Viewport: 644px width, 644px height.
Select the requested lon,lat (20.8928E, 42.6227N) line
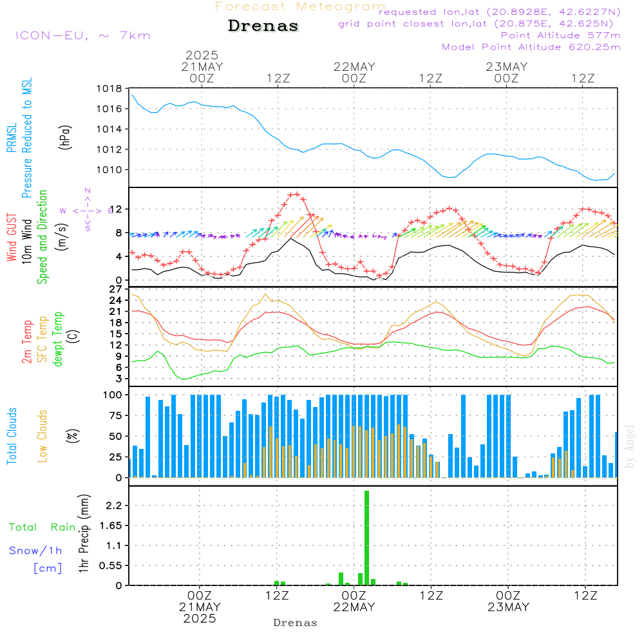click(500, 12)
